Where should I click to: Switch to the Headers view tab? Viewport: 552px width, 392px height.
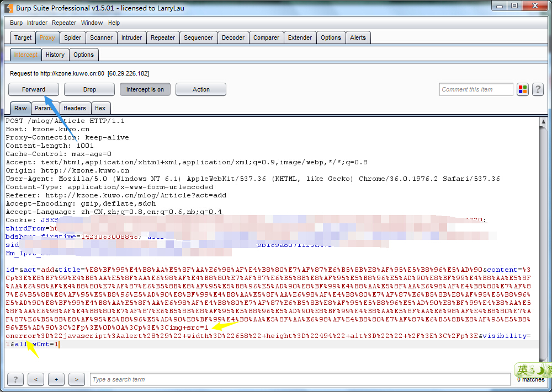pyautogui.click(x=75, y=108)
